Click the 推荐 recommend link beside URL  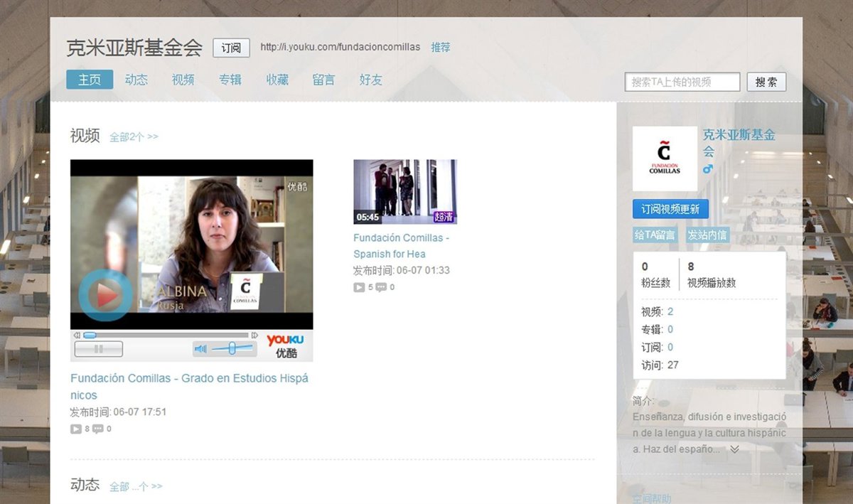[440, 48]
